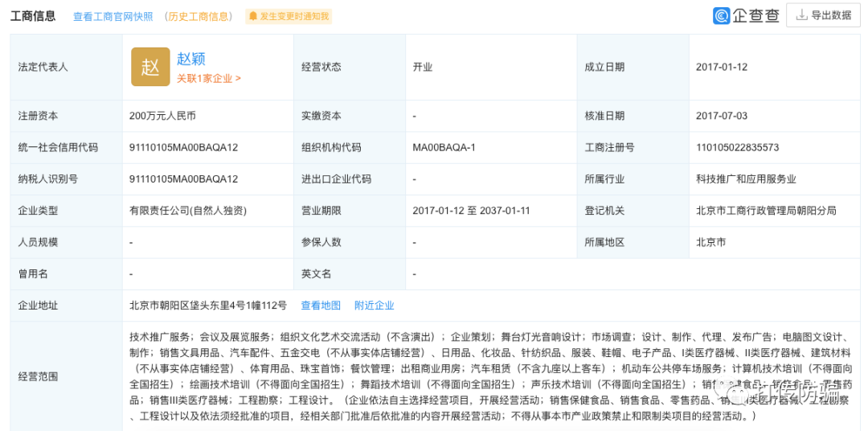Open the 历史工商信息 link
868x431 pixels.
[199, 16]
